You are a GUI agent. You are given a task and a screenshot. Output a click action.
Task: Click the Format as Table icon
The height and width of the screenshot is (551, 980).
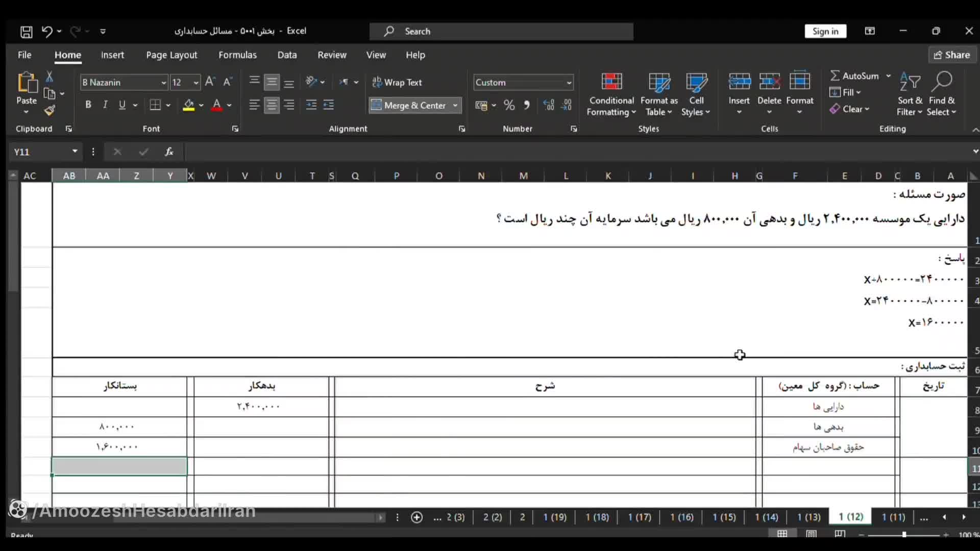(x=658, y=93)
